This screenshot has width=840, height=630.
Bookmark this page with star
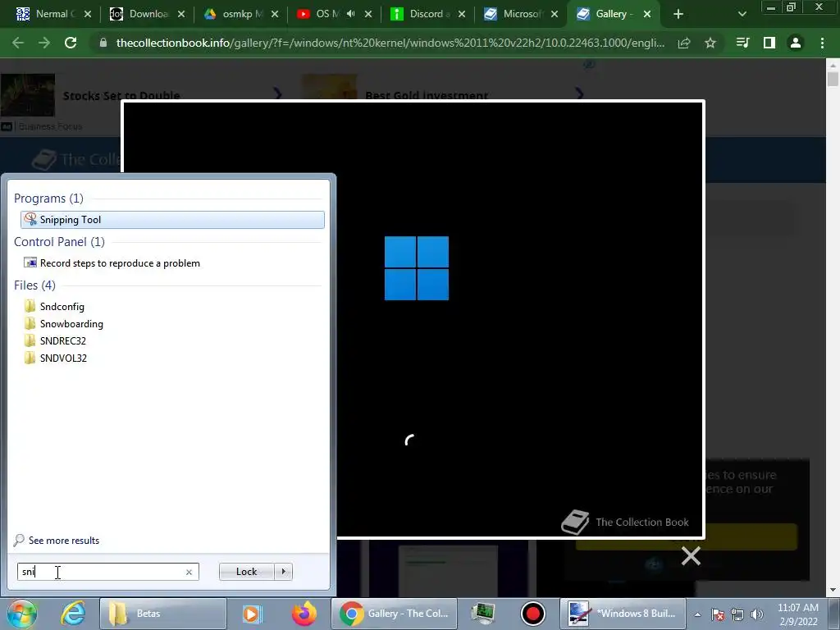(710, 43)
